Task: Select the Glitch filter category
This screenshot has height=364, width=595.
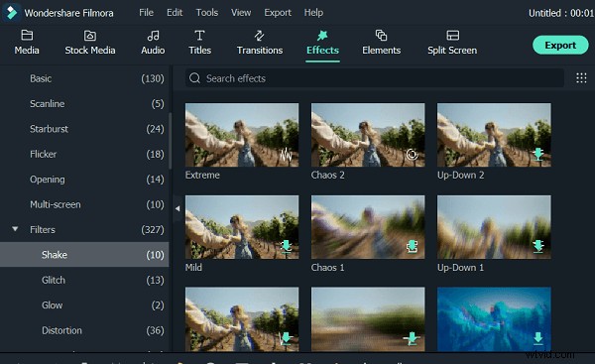Action: pyautogui.click(x=84, y=280)
